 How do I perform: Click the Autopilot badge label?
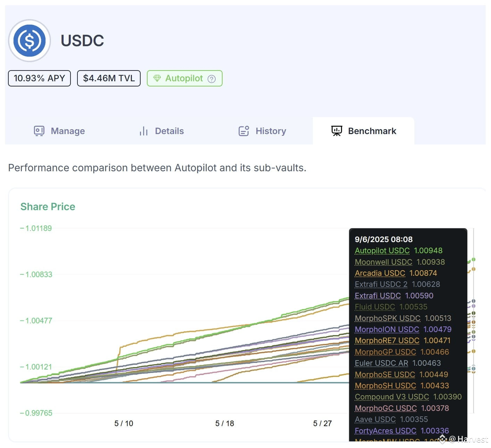184,78
